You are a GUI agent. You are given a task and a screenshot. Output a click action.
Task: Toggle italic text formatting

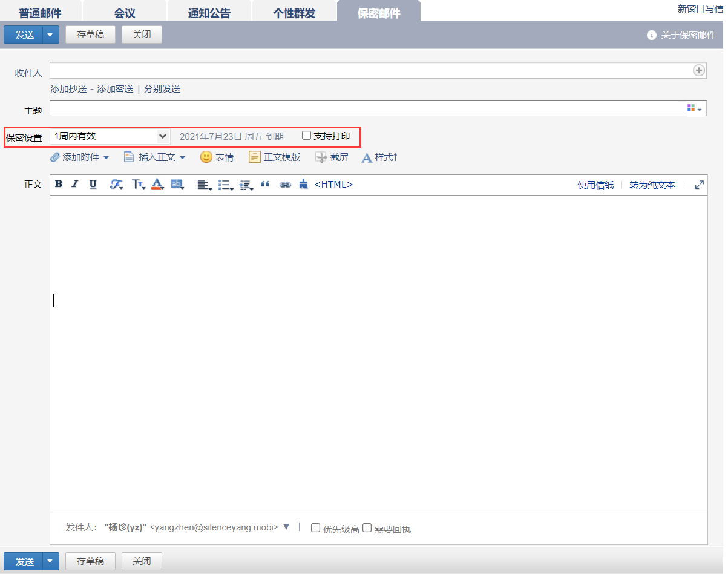click(x=75, y=185)
